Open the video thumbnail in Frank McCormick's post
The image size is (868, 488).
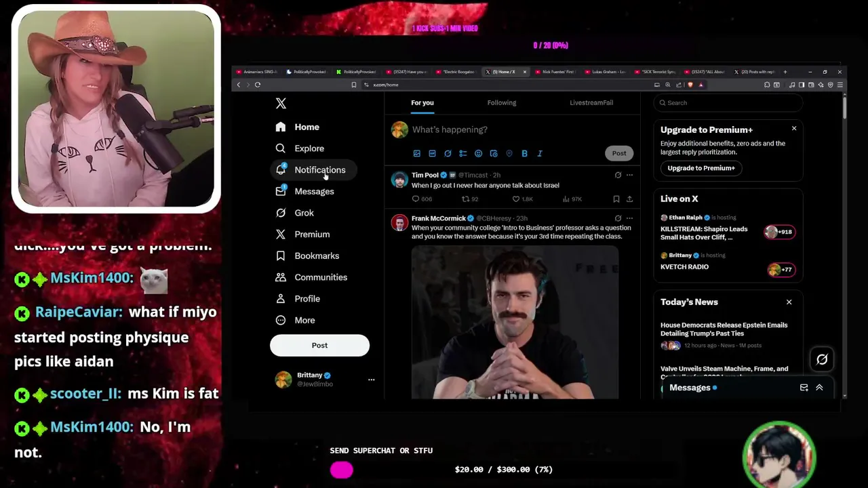click(515, 323)
